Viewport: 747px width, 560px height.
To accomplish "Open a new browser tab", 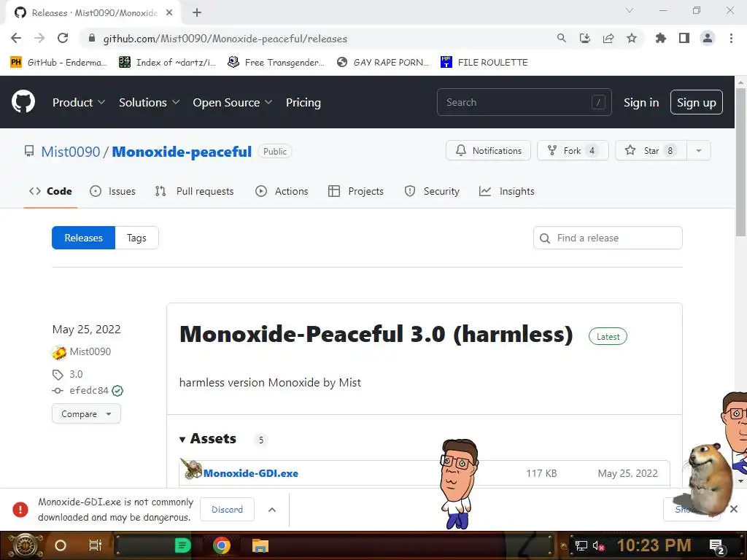I will pos(197,13).
